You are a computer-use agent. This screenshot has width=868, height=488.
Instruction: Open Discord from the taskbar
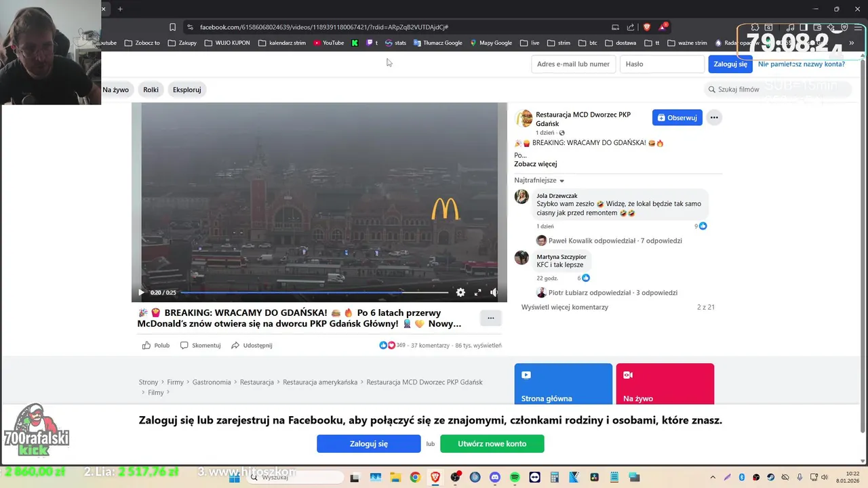[495, 477]
